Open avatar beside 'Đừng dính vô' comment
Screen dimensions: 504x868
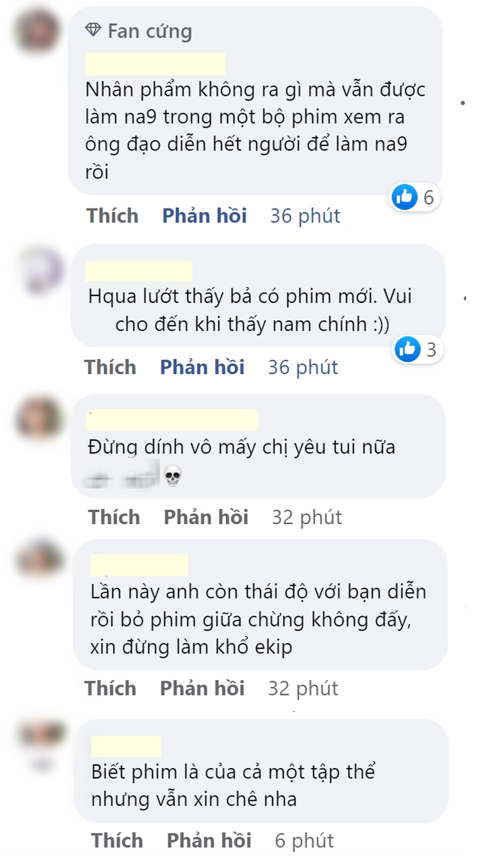(40, 418)
